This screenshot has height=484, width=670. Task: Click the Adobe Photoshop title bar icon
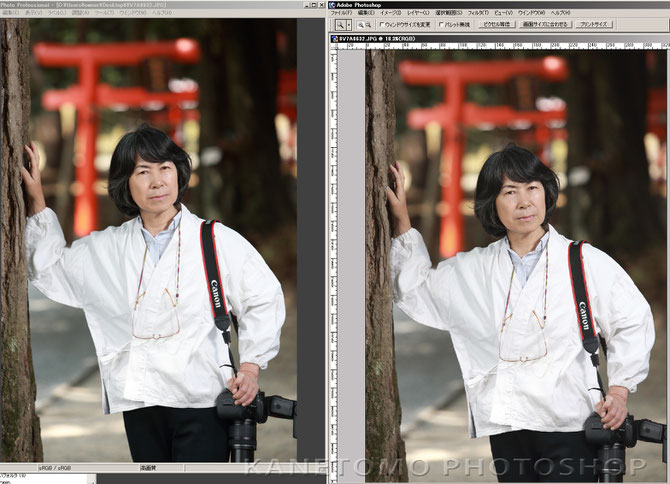click(332, 5)
